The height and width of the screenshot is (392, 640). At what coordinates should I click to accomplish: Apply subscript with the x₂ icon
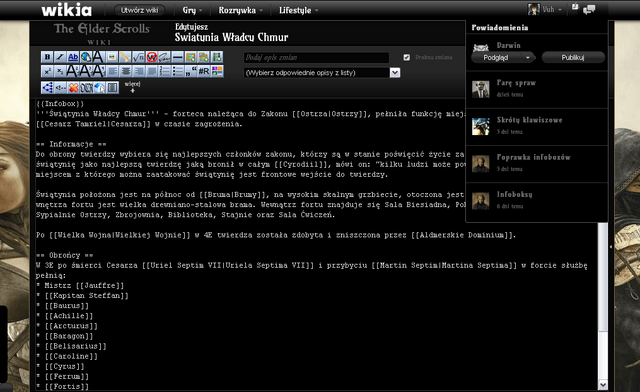[60, 71]
